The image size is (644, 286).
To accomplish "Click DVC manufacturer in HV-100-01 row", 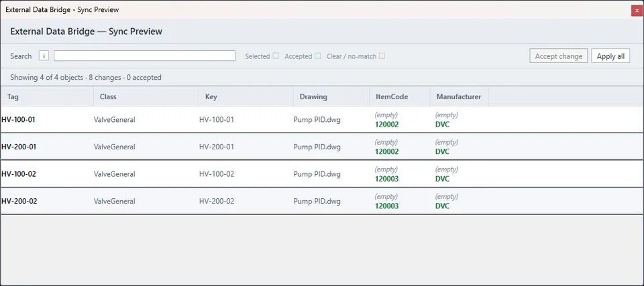I will (442, 125).
